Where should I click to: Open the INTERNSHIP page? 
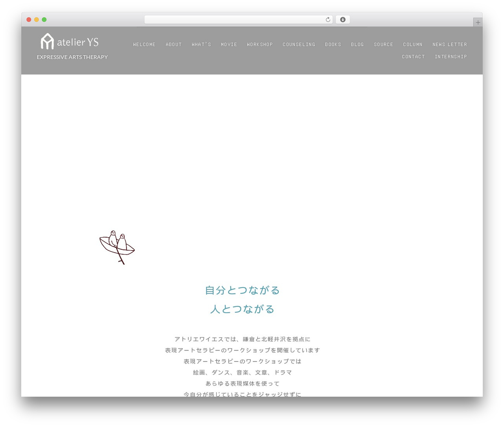[x=451, y=57]
